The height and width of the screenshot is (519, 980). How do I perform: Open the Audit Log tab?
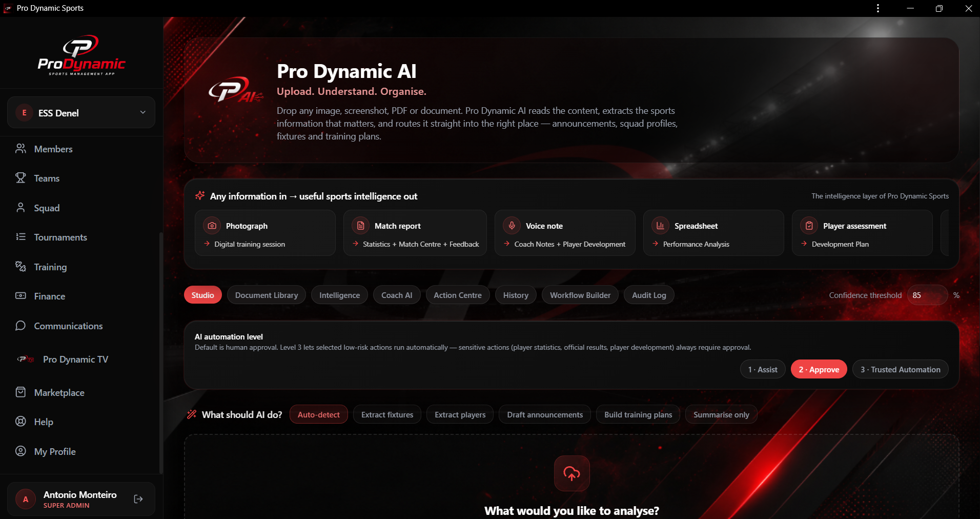click(649, 295)
